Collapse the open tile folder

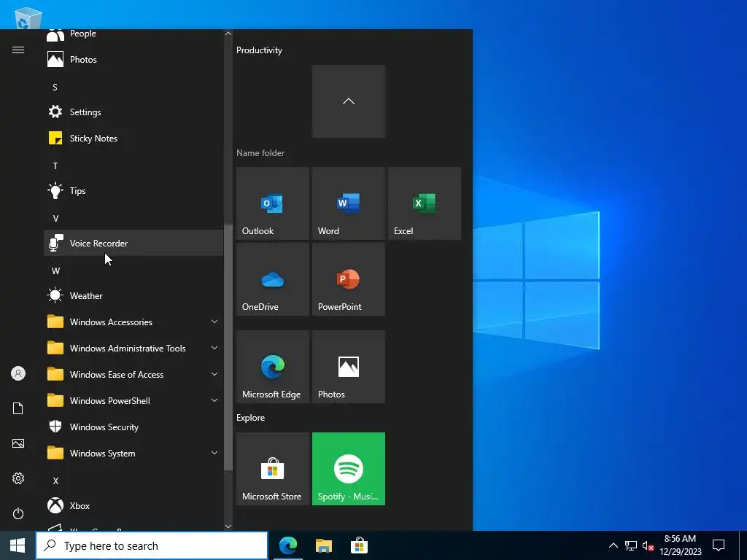349,101
